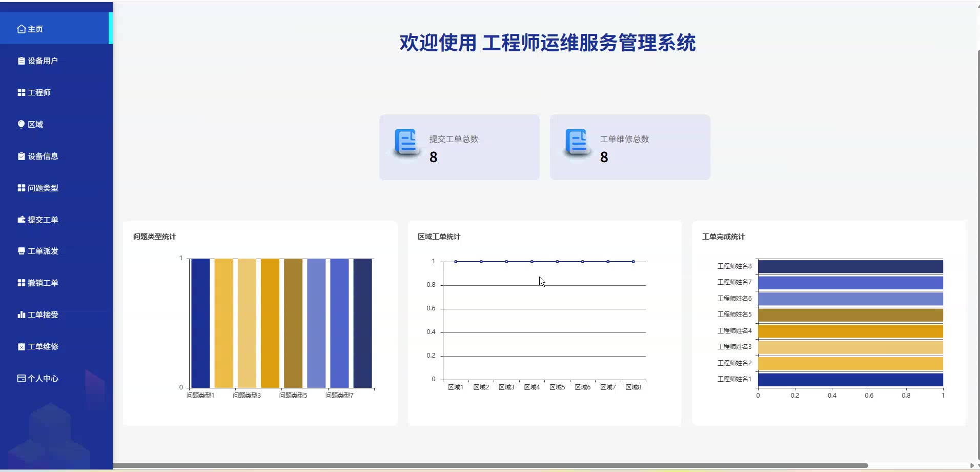Image resolution: width=980 pixels, height=472 pixels.
Task: Click the bulb icon beside 区域
Action: point(21,125)
